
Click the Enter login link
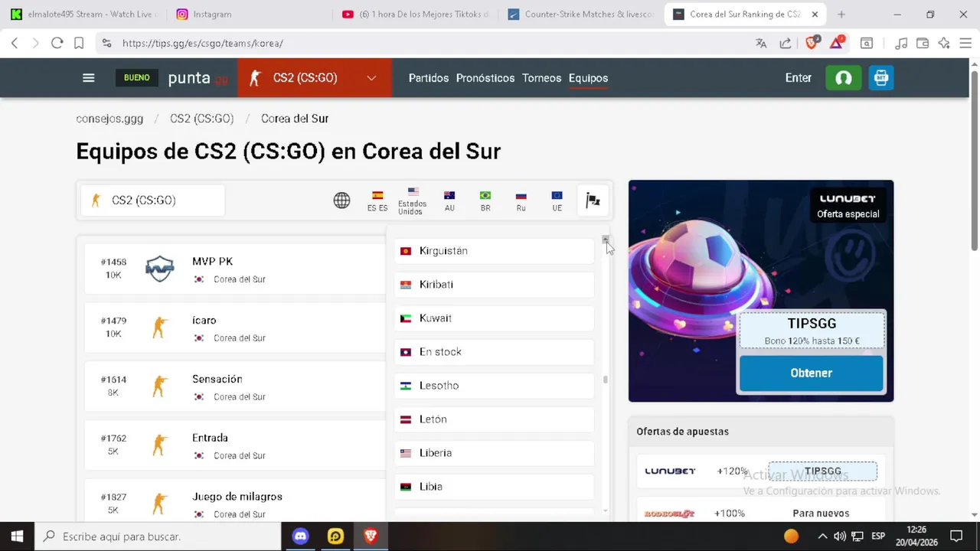tap(798, 78)
